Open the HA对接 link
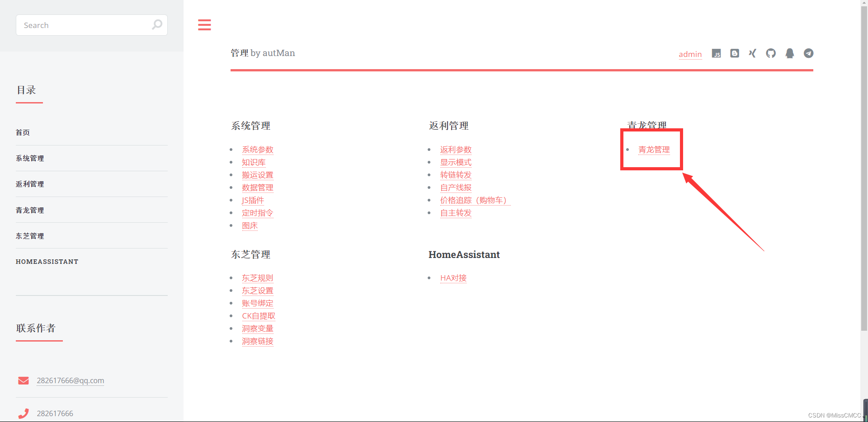868x422 pixels. [x=453, y=278]
